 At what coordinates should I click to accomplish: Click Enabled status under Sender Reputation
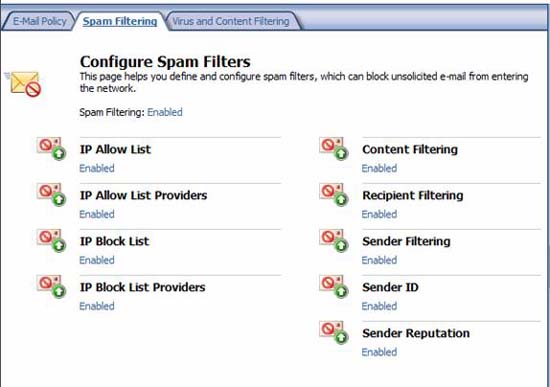coord(379,352)
